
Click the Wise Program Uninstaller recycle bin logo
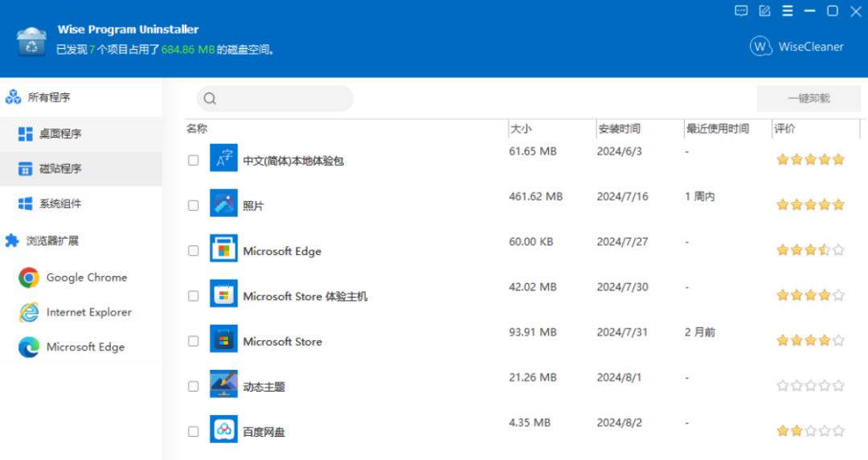[31, 41]
